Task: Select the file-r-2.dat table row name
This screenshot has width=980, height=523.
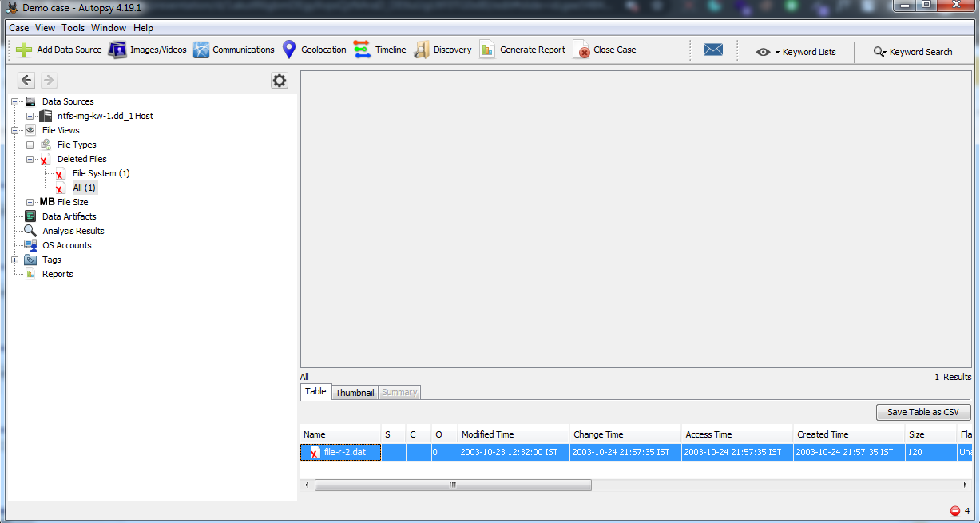Action: [x=345, y=453]
